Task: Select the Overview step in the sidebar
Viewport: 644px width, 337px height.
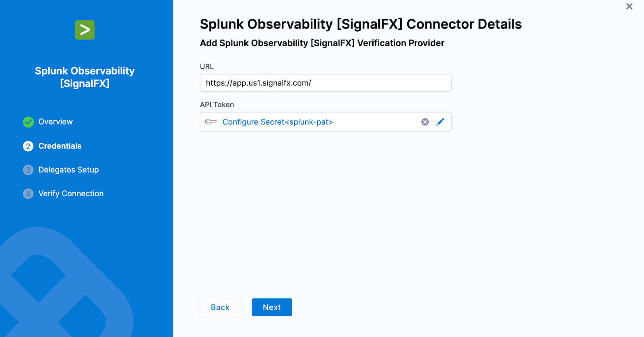Action: pos(55,121)
